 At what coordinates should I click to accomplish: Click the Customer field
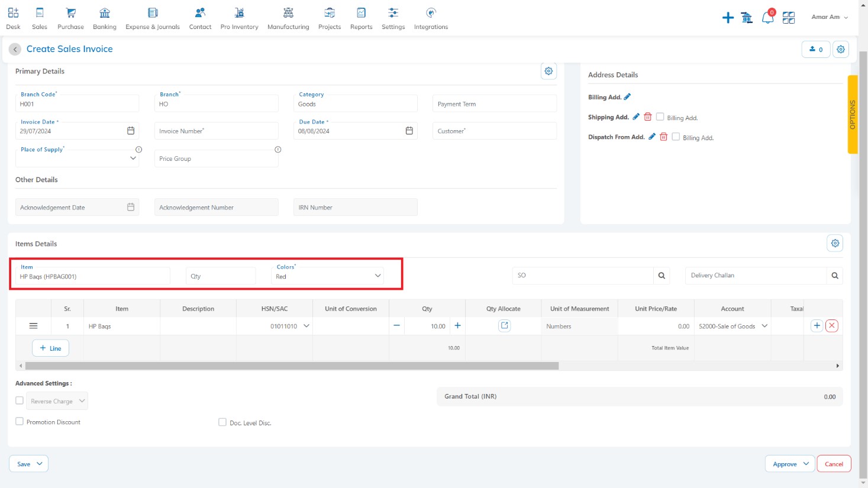(495, 131)
